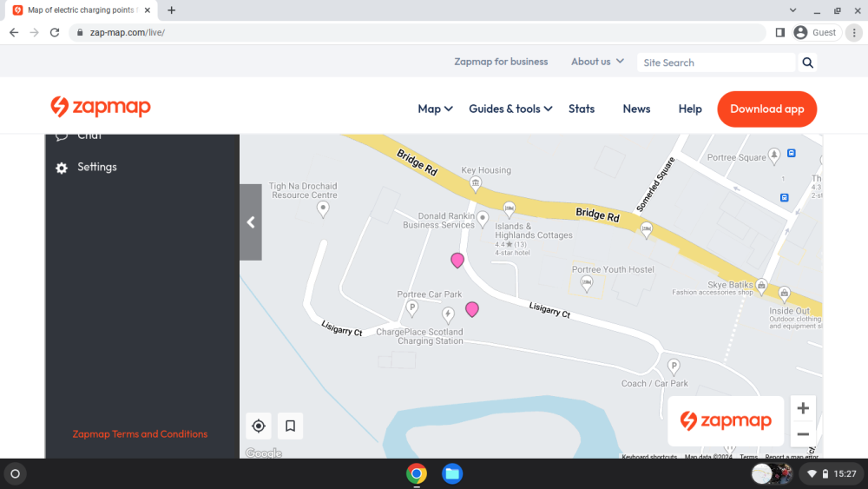
Task: Zoom out on the map
Action: coord(803,434)
